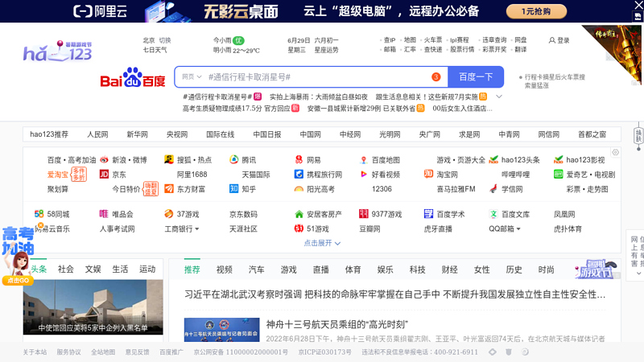Switch city with 切换 link
The width and height of the screenshot is (644, 362).
tap(165, 40)
